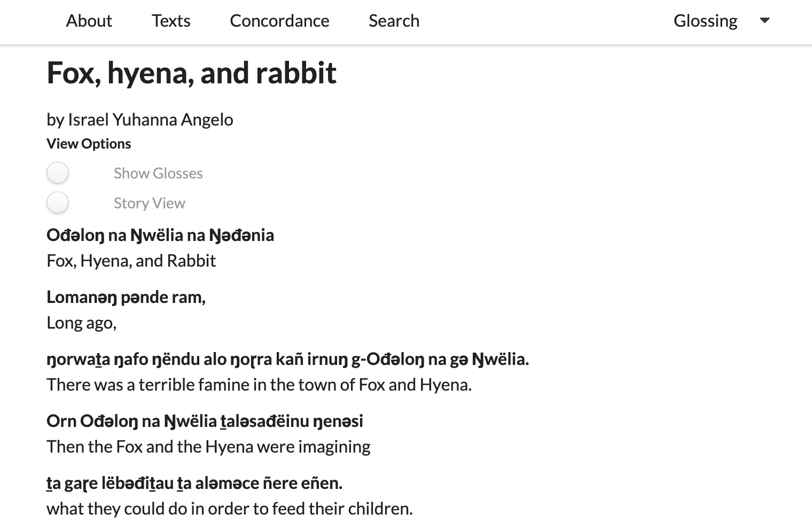Go to the Texts menu item
The image size is (812, 529).
pyautogui.click(x=171, y=21)
